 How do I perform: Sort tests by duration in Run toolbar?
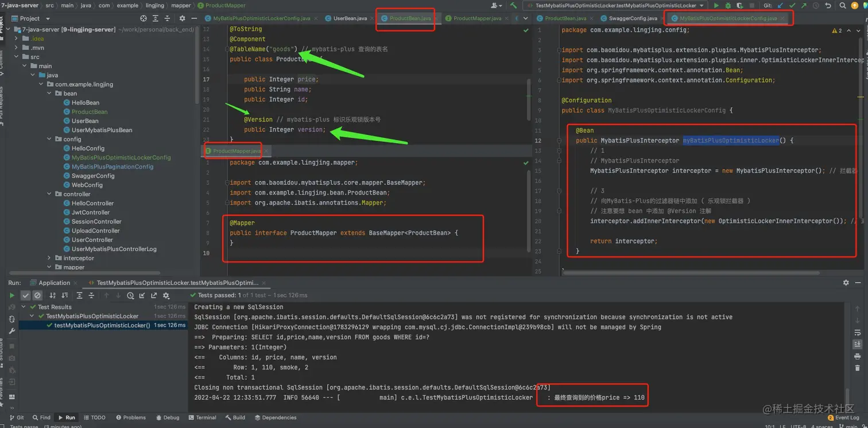click(x=64, y=295)
